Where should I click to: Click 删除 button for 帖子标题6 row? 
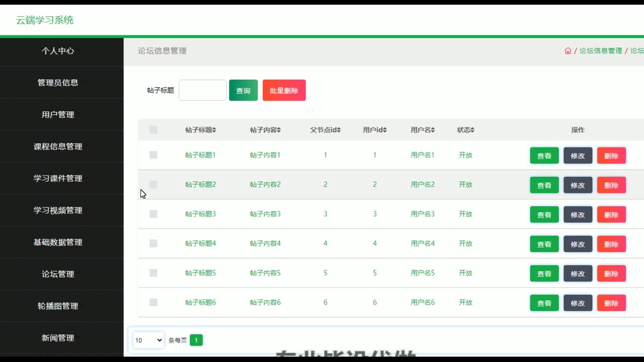[x=611, y=303]
